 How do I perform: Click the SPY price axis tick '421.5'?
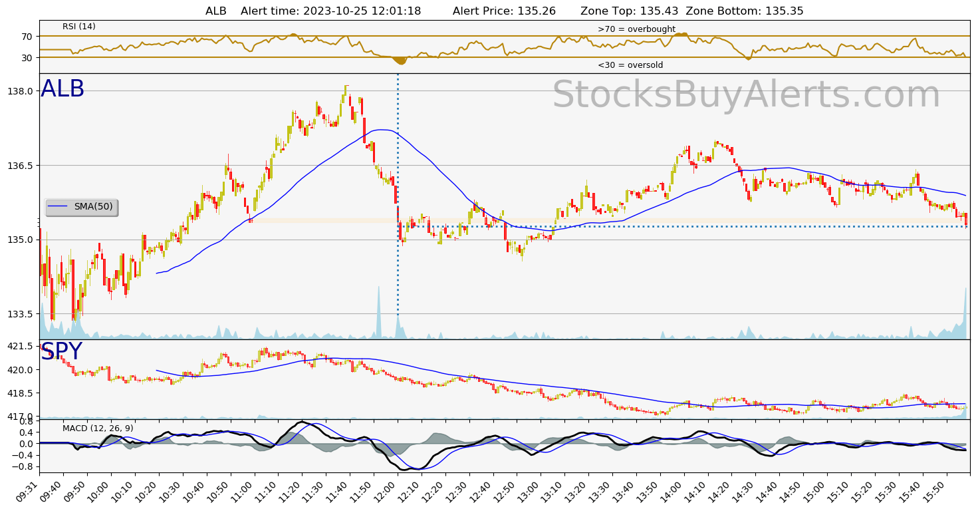pos(21,346)
